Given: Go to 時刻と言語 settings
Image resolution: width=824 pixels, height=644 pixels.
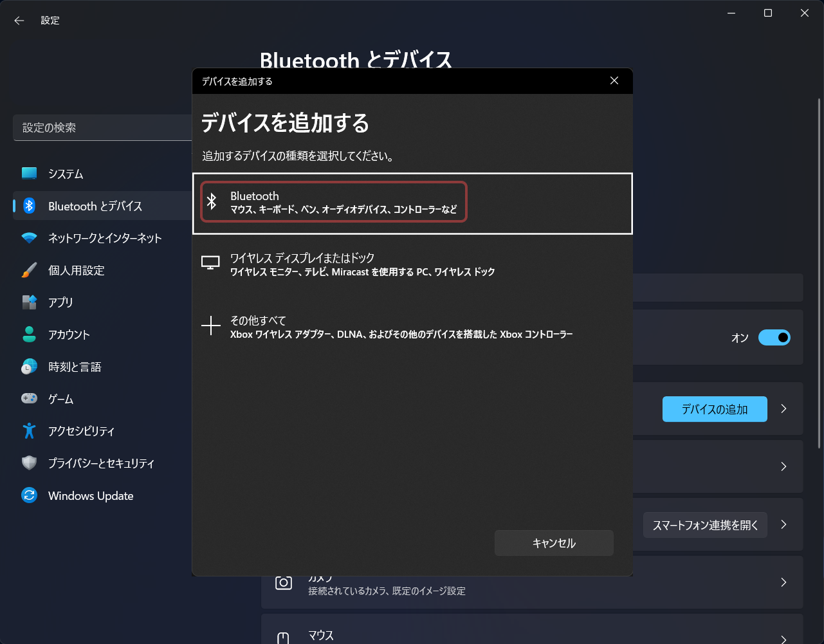Looking at the screenshot, I should pos(75,367).
